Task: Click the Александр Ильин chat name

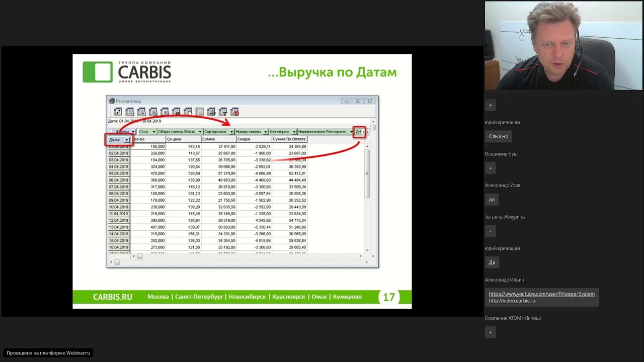Action: (x=504, y=280)
